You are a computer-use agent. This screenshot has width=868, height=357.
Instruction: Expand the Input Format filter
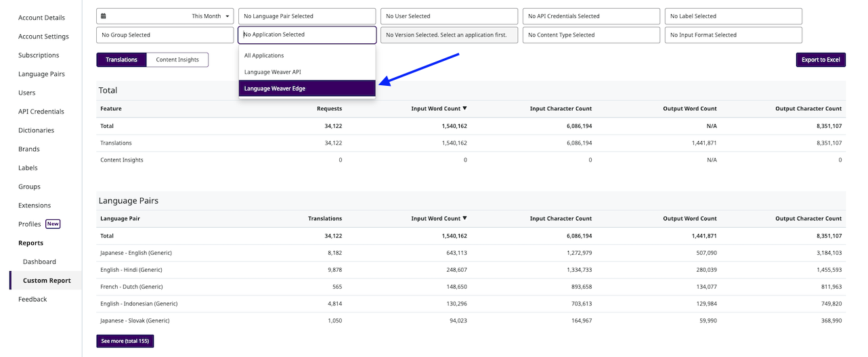point(734,35)
